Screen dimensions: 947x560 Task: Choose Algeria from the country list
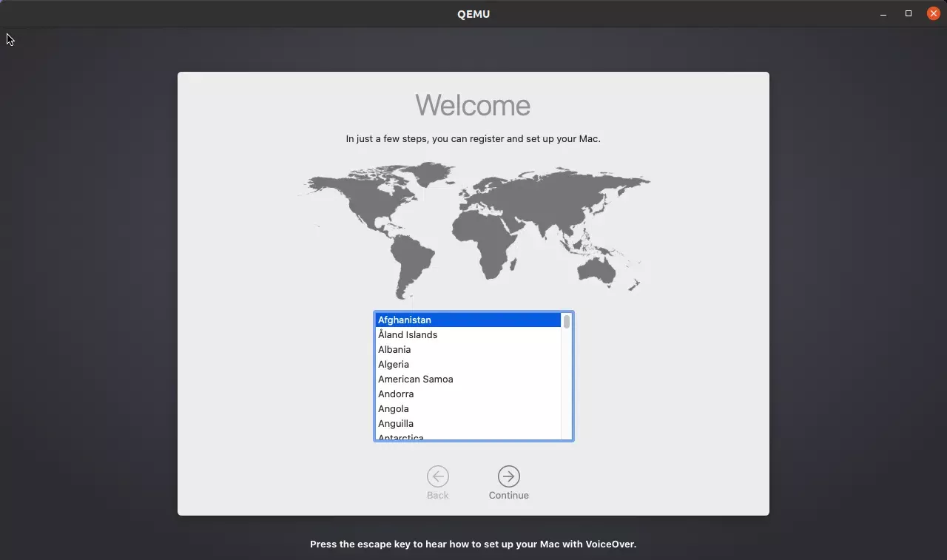click(x=468, y=365)
